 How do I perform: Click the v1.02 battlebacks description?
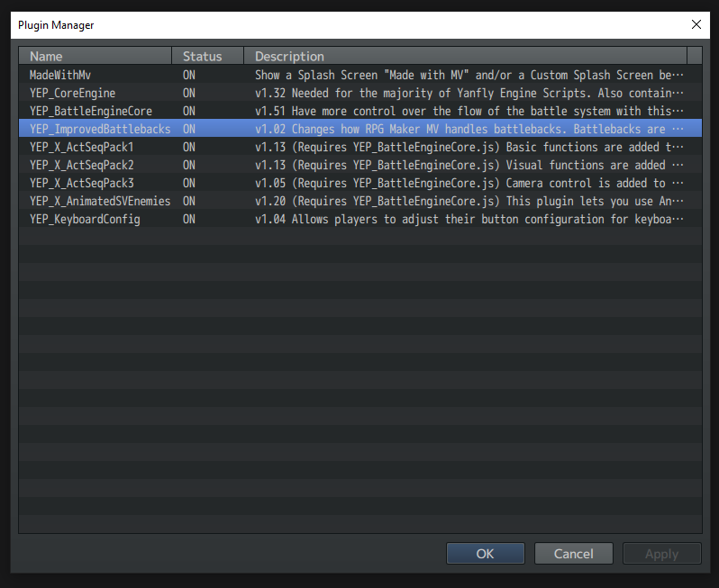(469, 129)
